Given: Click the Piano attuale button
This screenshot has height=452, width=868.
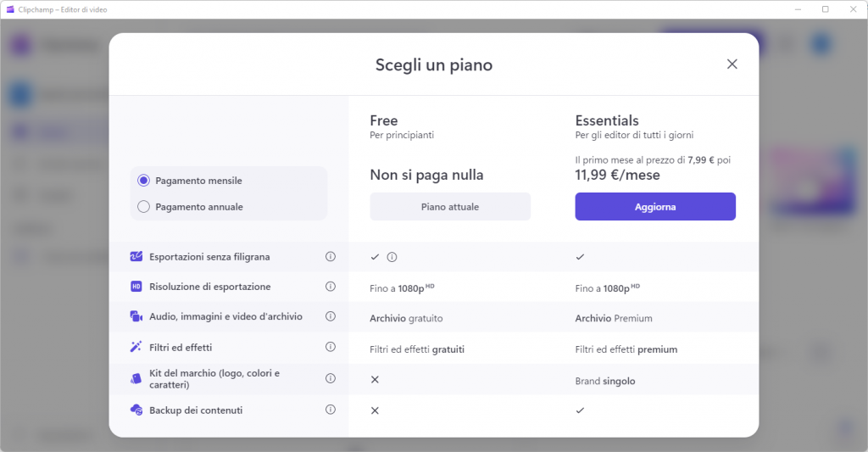Looking at the screenshot, I should (x=450, y=207).
